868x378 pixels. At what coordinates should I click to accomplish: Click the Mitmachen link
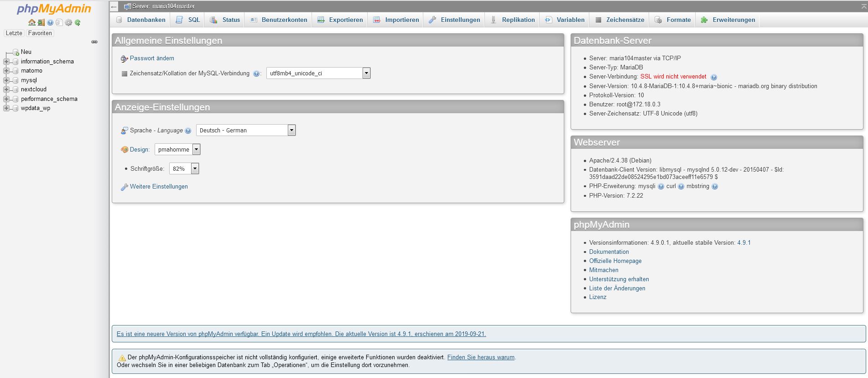pyautogui.click(x=604, y=270)
